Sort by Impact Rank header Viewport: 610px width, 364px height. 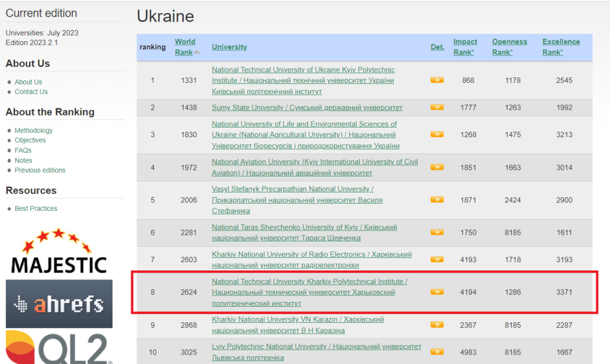[465, 46]
